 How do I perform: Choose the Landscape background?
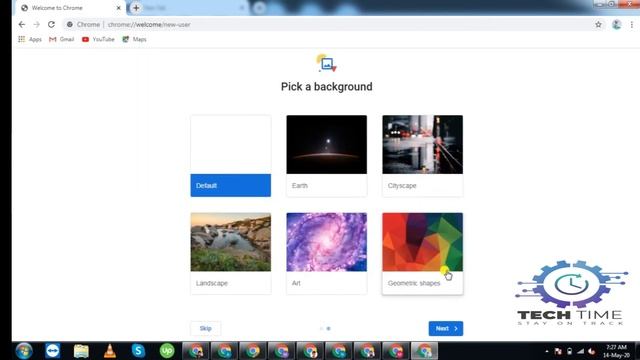coord(231,253)
